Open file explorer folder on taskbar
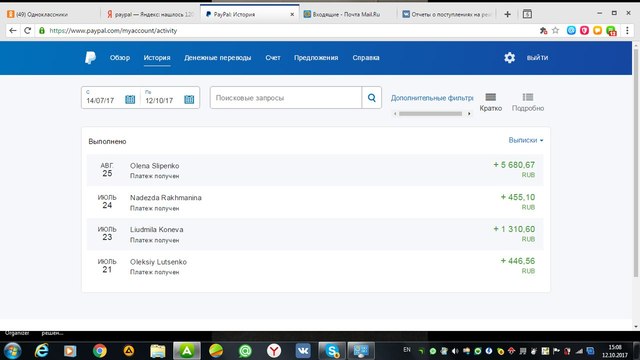The height and width of the screenshot is (360, 640). pyautogui.click(x=158, y=351)
